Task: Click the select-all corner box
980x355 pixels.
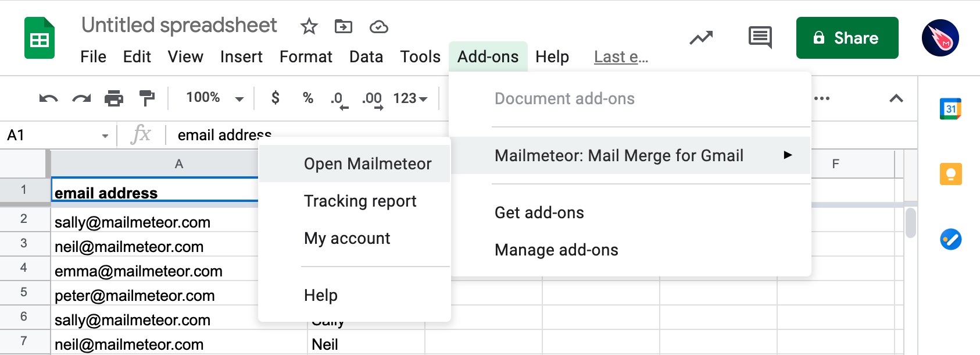Action: pos(24,163)
